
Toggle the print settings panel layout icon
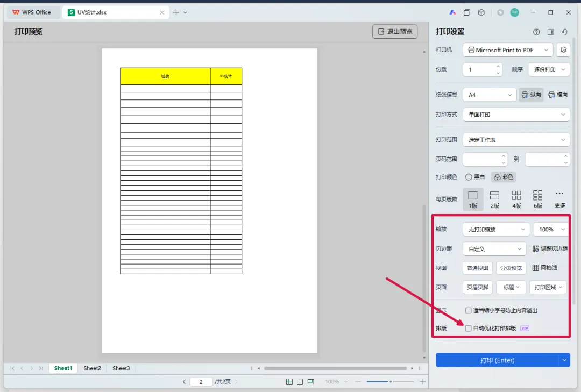[x=551, y=32]
